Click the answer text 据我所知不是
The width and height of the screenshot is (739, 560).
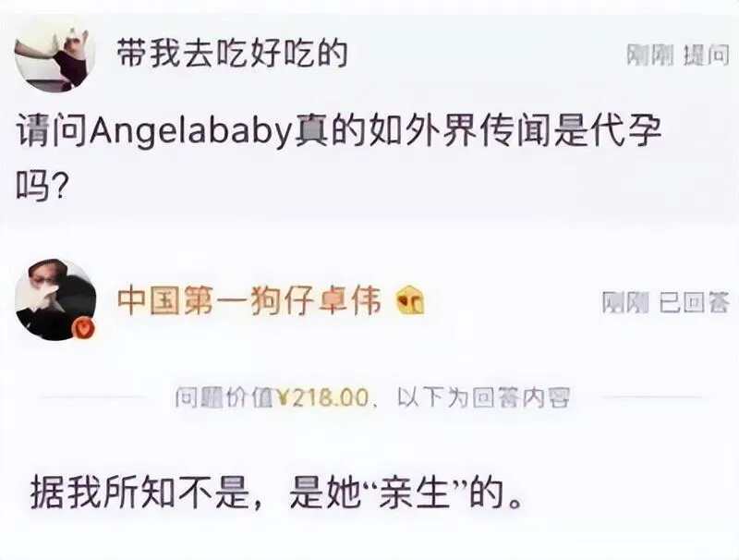click(x=140, y=493)
